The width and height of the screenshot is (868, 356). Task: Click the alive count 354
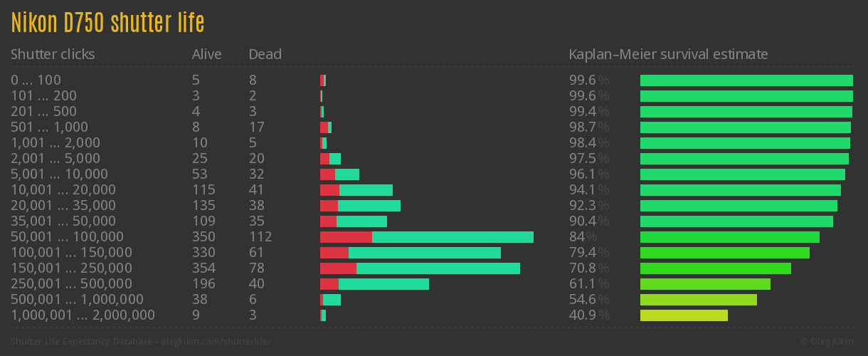coord(203,268)
